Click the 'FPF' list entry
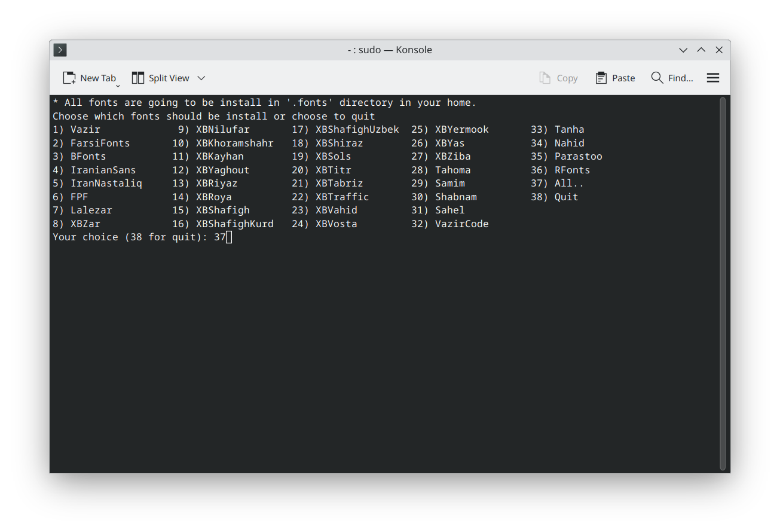Viewport: 780px width, 532px height. click(79, 197)
